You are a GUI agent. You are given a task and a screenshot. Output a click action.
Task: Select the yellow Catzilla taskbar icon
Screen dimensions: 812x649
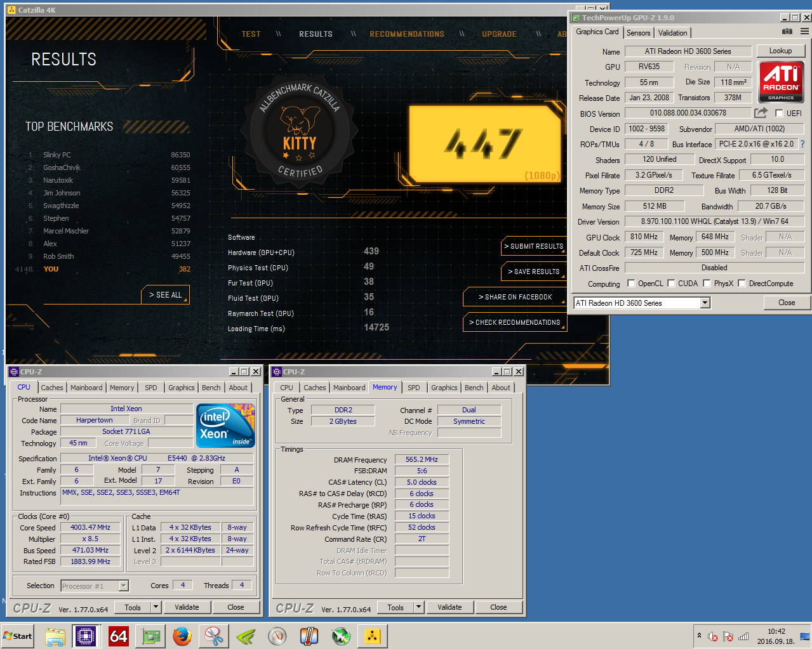point(373,636)
